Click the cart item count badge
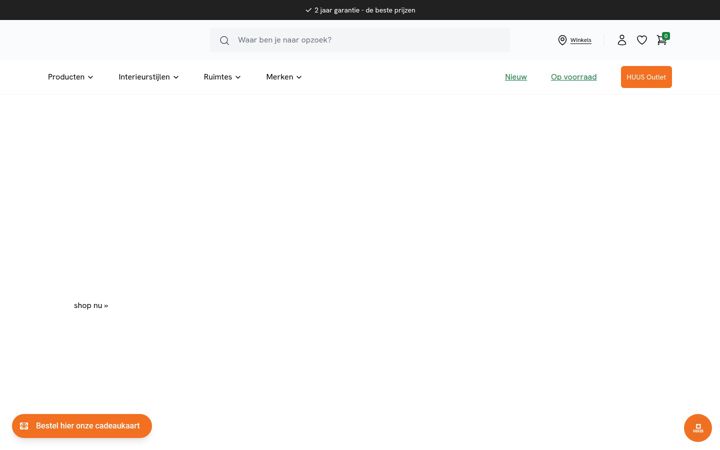 pyautogui.click(x=666, y=36)
